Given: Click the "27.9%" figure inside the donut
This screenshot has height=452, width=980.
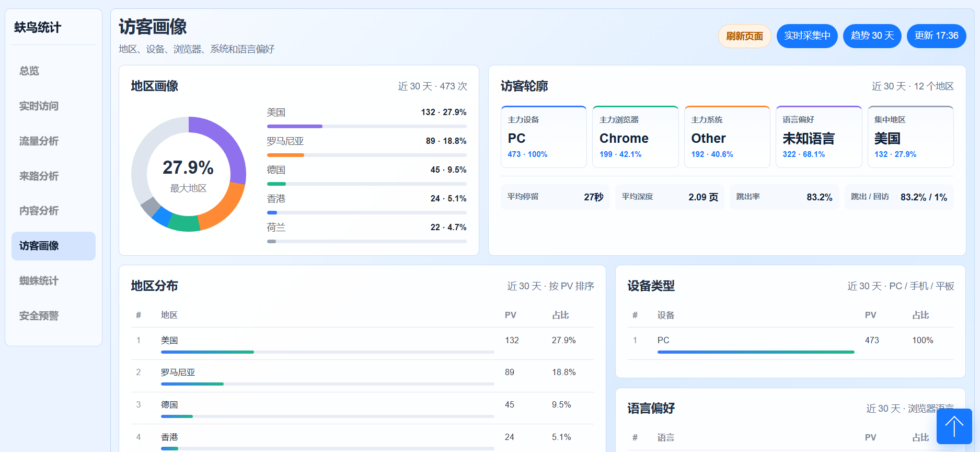Looking at the screenshot, I should [188, 167].
